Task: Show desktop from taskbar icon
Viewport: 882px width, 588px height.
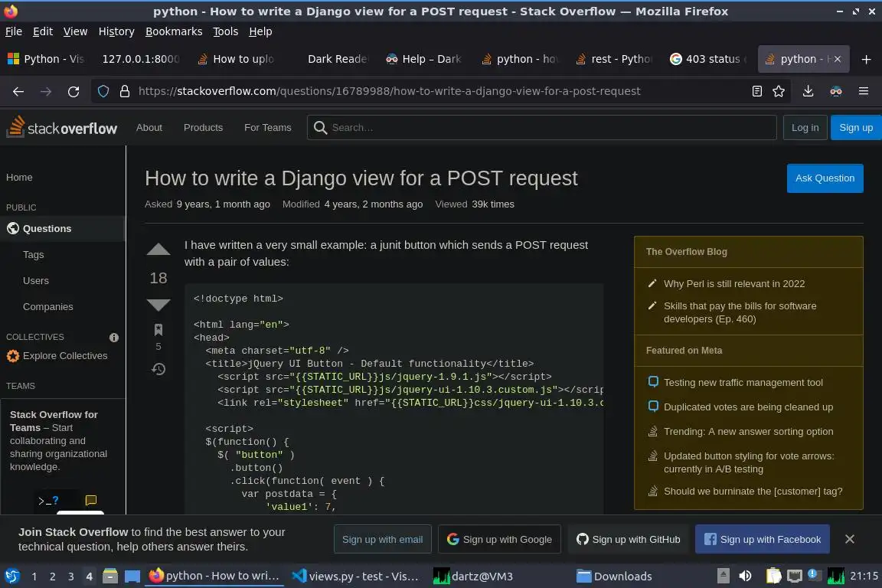Action: click(132, 577)
